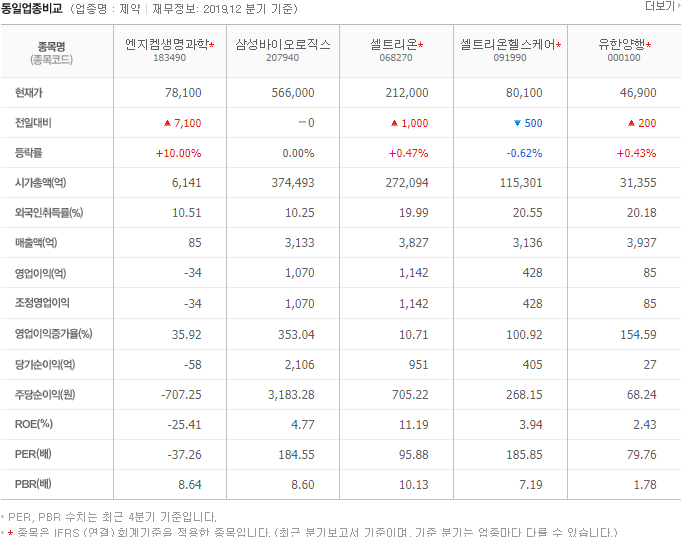Image resolution: width=682 pixels, height=537 pixels.
Task: Click EPS value 3,183.28
Action: click(x=291, y=394)
